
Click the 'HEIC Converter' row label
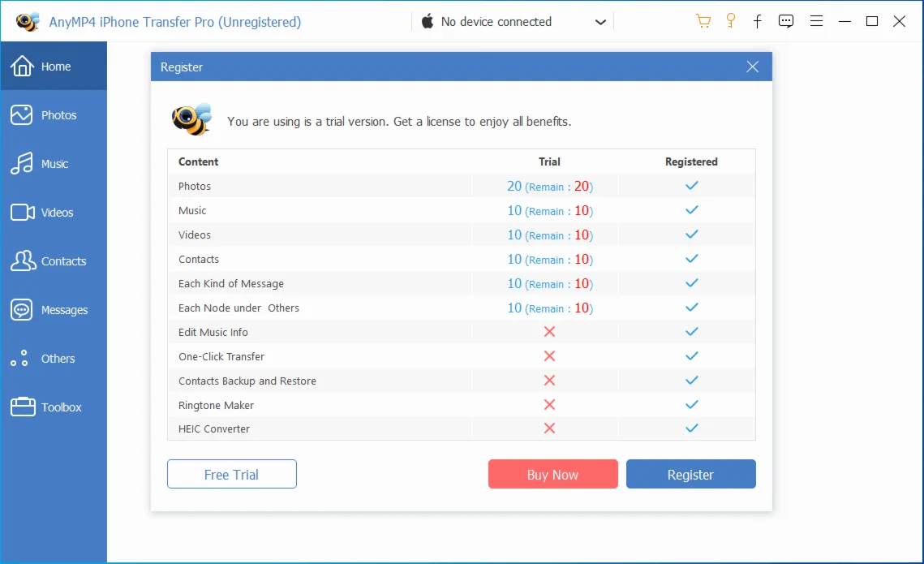214,429
